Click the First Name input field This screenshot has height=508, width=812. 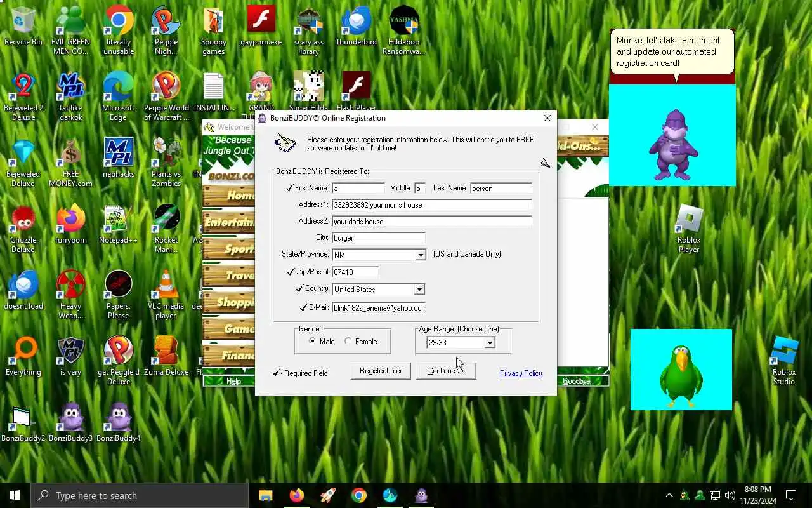[x=358, y=188]
